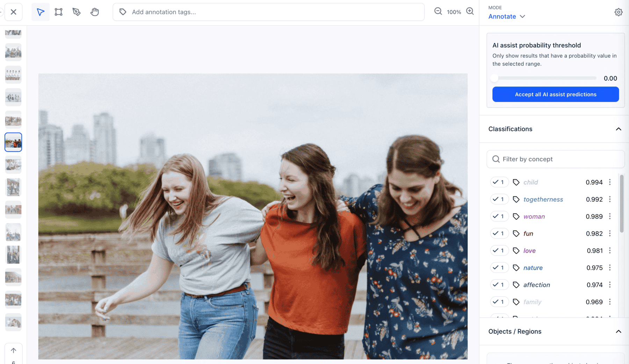The image size is (629, 364).
Task: Close the annotation viewer with X icon
Action: click(14, 12)
